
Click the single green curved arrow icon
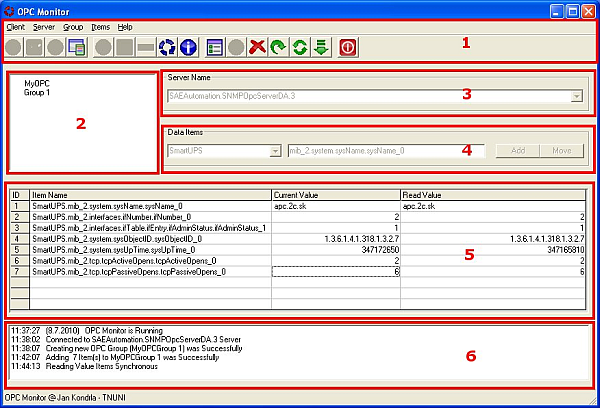pyautogui.click(x=277, y=47)
